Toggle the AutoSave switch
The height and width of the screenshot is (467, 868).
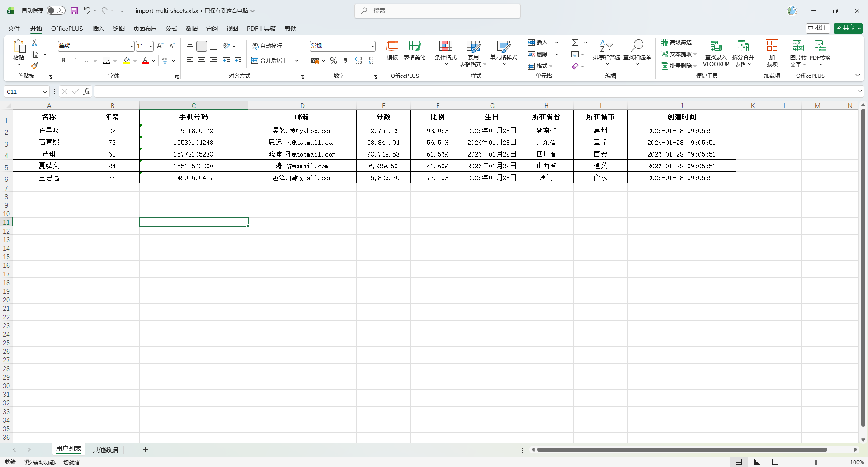(56, 10)
